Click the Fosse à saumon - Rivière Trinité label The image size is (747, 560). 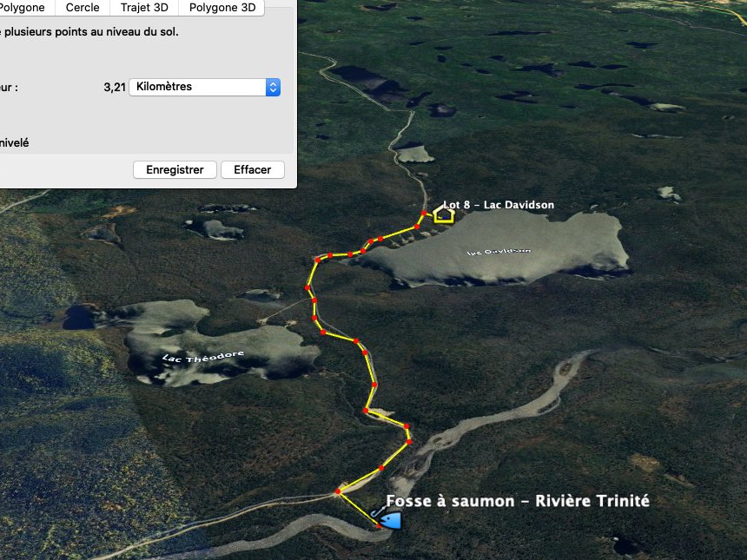point(518,501)
